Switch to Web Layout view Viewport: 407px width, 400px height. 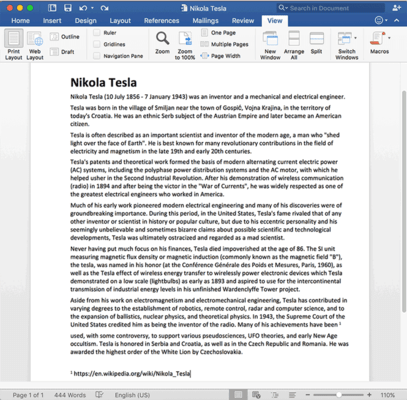click(x=35, y=39)
